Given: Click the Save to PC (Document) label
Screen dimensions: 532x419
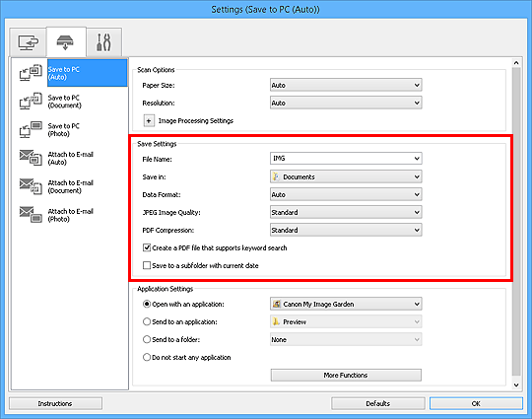Looking at the screenshot, I should (x=65, y=102).
